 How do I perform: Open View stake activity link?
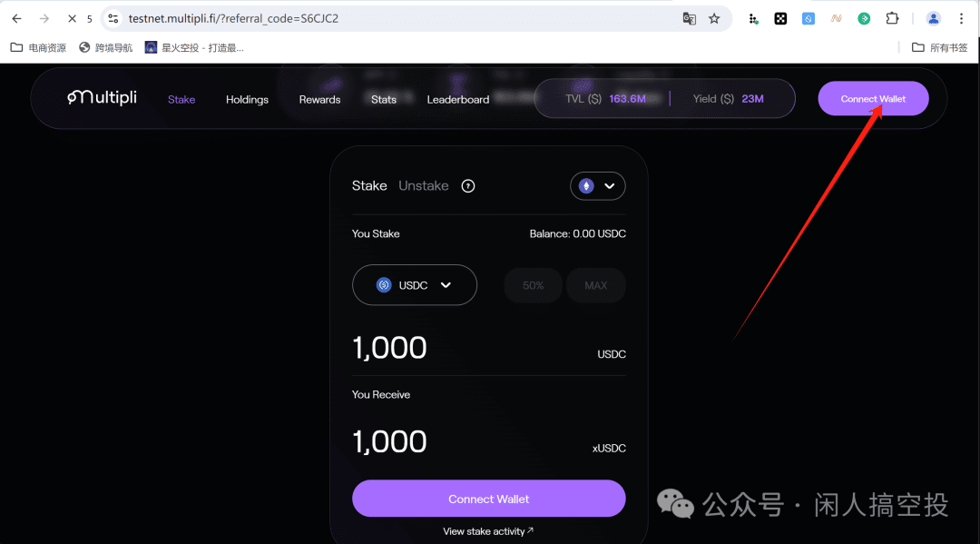(488, 531)
